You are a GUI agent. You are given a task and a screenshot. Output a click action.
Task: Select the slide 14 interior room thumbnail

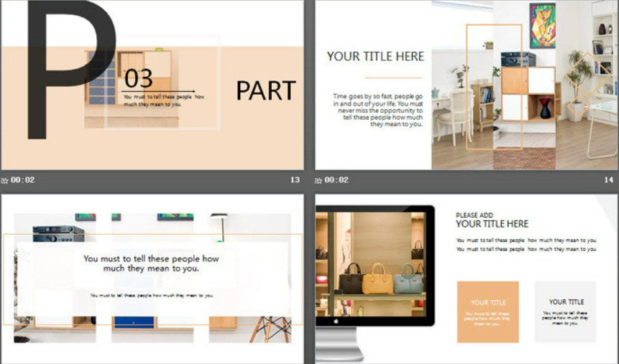pyautogui.click(x=467, y=85)
